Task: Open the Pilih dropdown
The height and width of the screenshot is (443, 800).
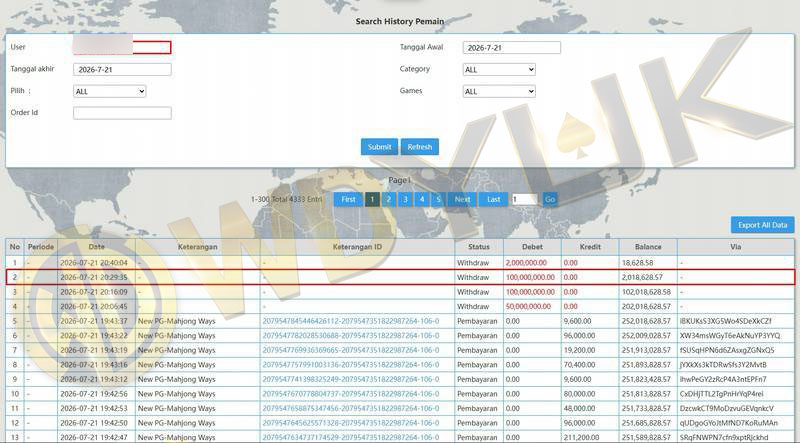Action: point(110,91)
